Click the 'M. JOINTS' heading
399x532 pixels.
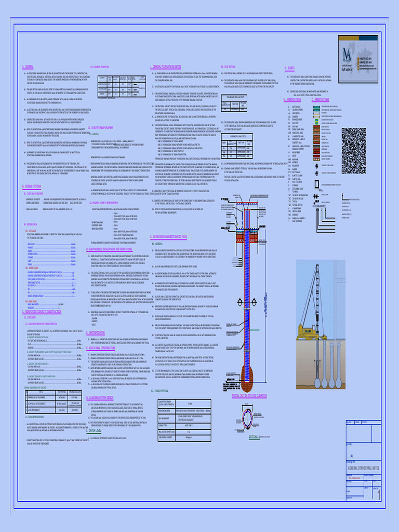(289, 69)
